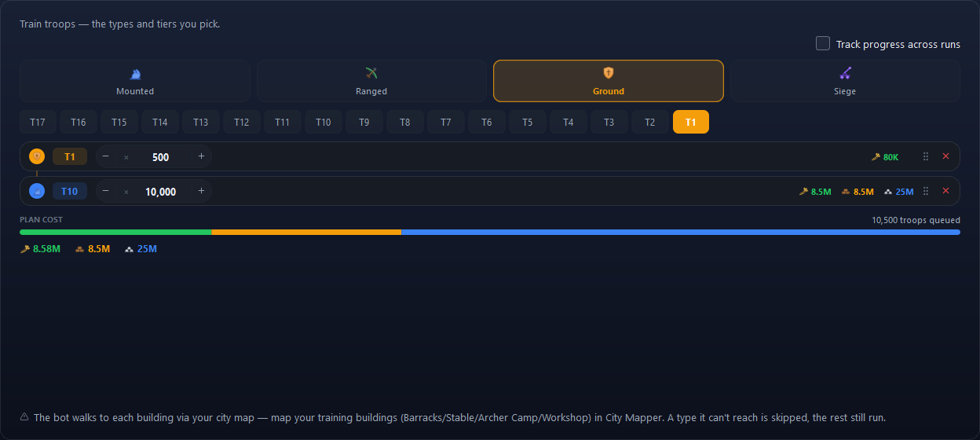Click the 8.5M wood cost in T10 row
Viewport: 980px width, 440px height.
(857, 192)
